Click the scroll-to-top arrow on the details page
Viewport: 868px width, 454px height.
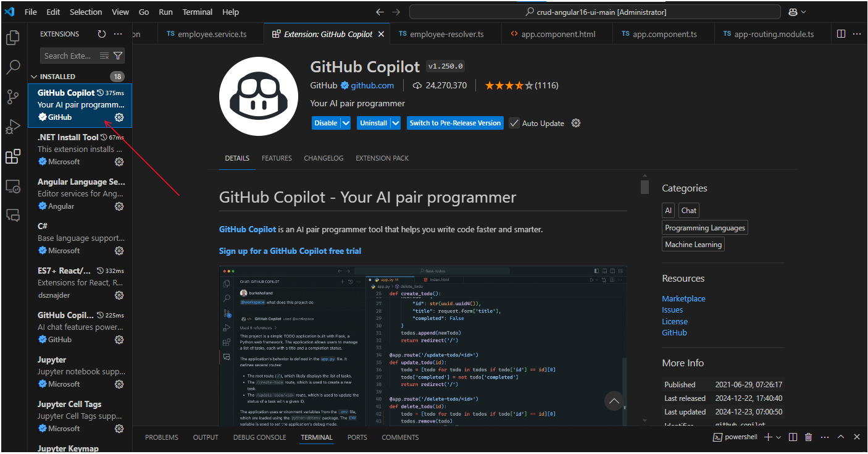[x=614, y=401]
